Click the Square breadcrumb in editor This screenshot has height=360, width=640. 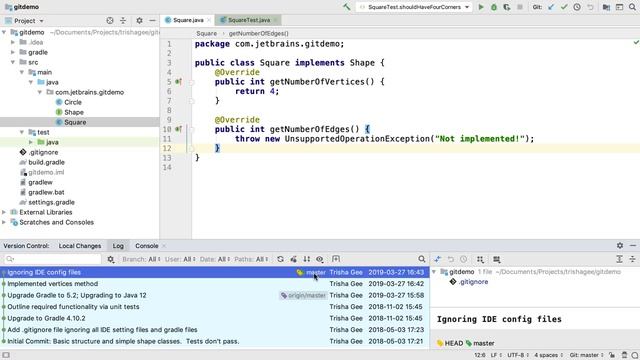point(207,33)
